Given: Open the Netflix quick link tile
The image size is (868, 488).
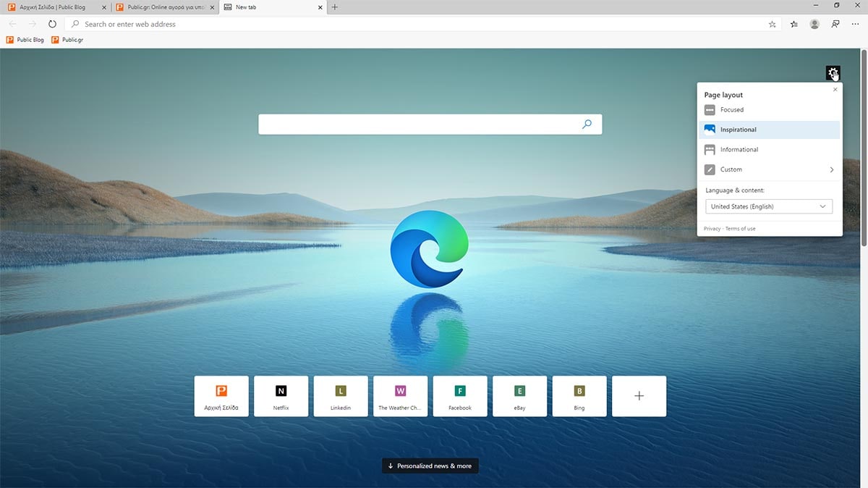Looking at the screenshot, I should [x=281, y=395].
